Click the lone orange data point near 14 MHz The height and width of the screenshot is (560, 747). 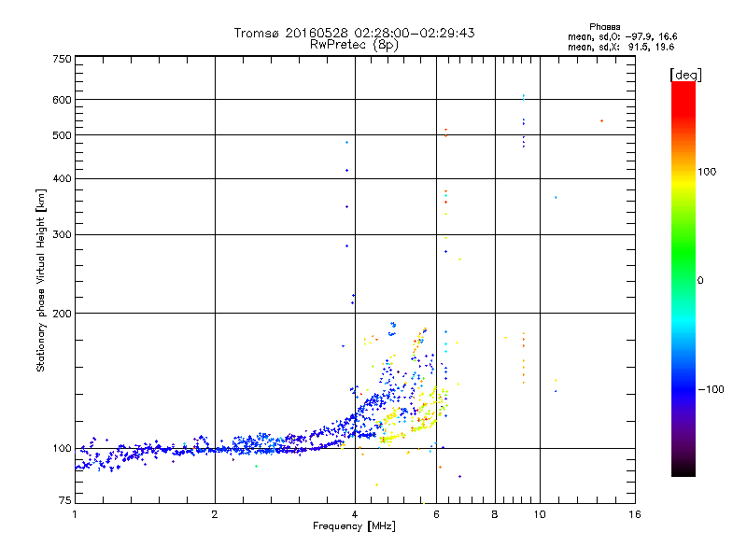[x=601, y=121]
